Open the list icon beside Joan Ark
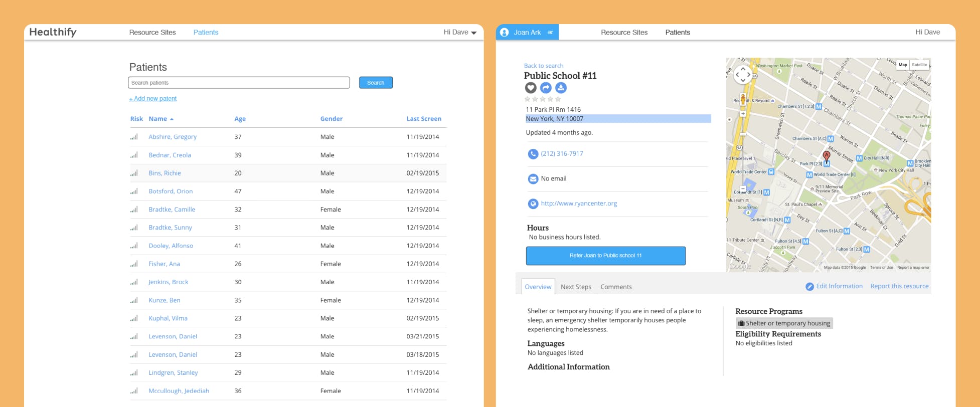Image resolution: width=980 pixels, height=407 pixels. (x=550, y=33)
